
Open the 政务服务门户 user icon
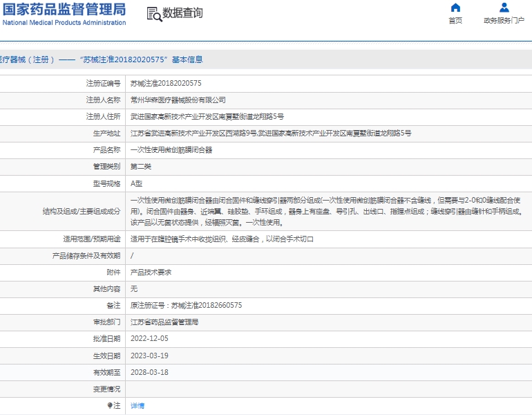[x=504, y=8]
